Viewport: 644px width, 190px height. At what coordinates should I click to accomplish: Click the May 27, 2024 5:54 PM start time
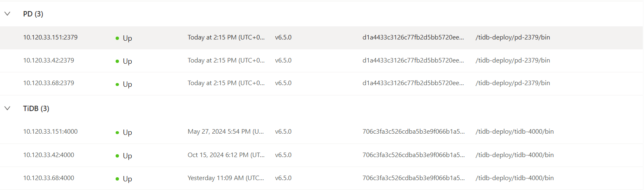[226, 132]
